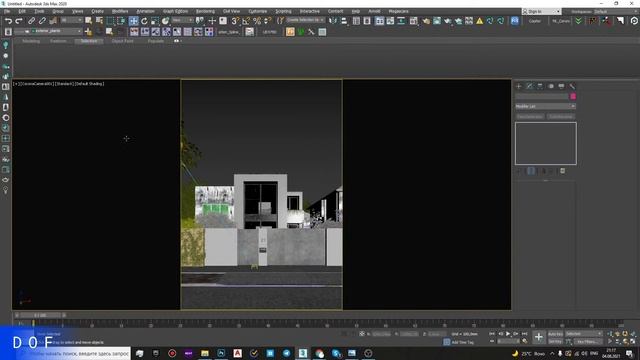The image size is (640, 360).
Task: Toggle Angle Snap
Action: pos(246,21)
